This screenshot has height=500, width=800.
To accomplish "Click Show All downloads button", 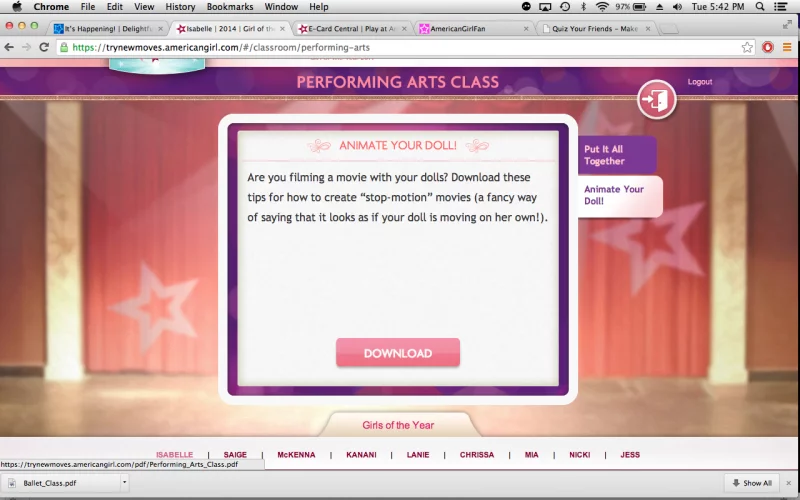I will (753, 483).
